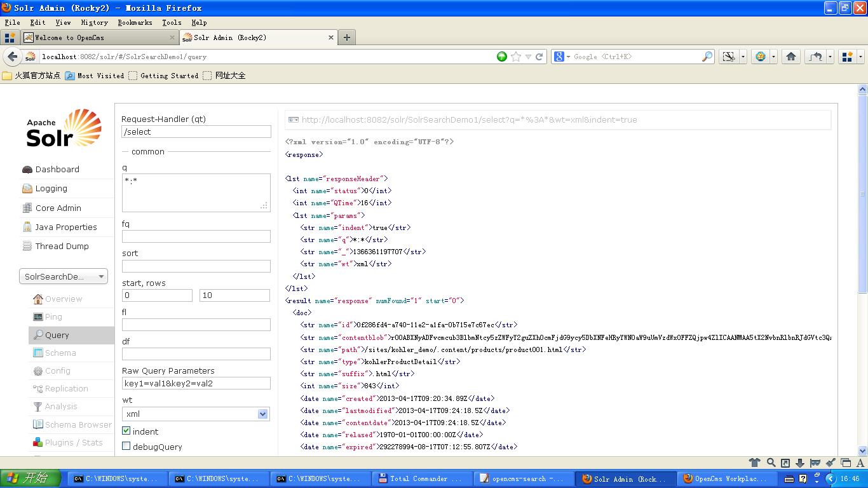The height and width of the screenshot is (488, 868).
Task: Open the Tools menu
Action: tap(172, 22)
